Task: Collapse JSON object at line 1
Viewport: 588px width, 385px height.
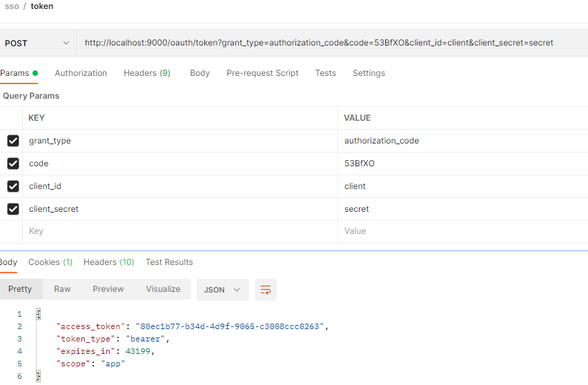Action: pos(38,314)
